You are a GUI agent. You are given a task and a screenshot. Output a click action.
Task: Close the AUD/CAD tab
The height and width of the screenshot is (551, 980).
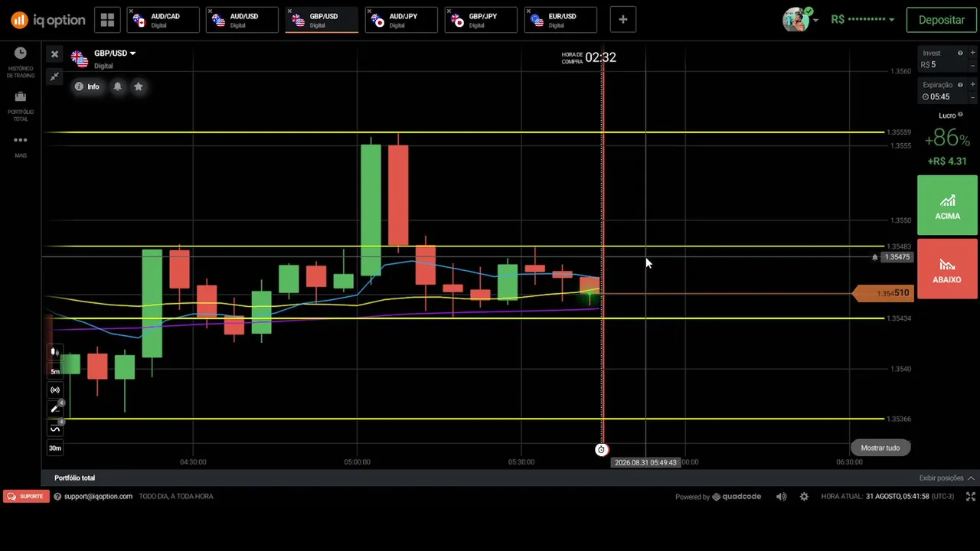(132, 11)
